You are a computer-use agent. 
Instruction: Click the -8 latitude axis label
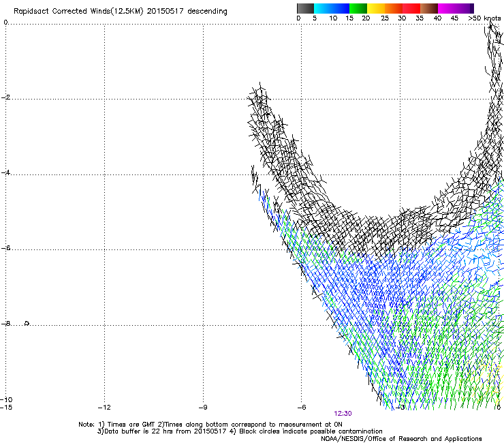(5, 324)
